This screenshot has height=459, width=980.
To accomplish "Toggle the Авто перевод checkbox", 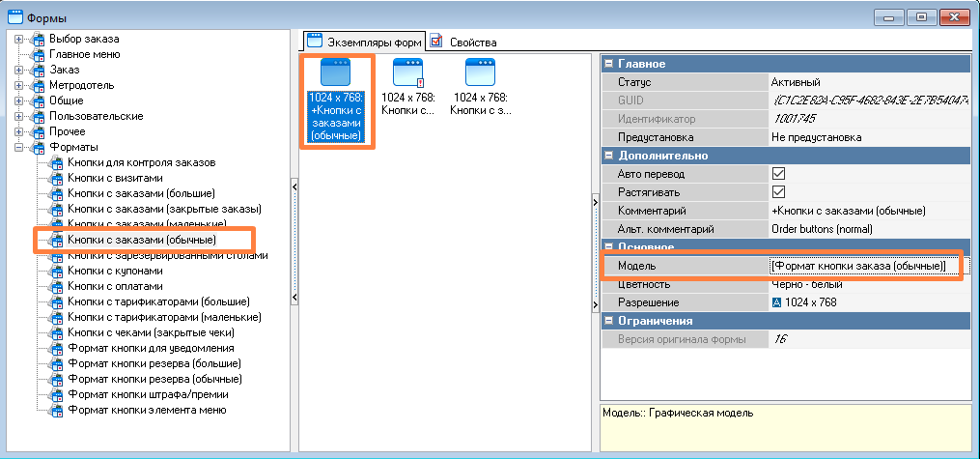I will pos(778,174).
